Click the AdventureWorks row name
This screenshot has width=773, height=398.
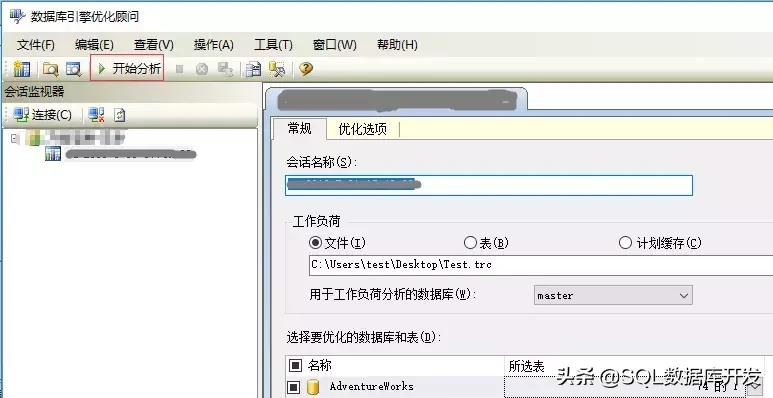click(371, 386)
